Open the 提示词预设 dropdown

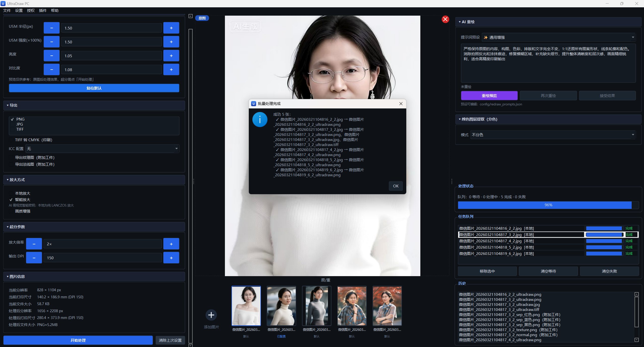pyautogui.click(x=559, y=37)
